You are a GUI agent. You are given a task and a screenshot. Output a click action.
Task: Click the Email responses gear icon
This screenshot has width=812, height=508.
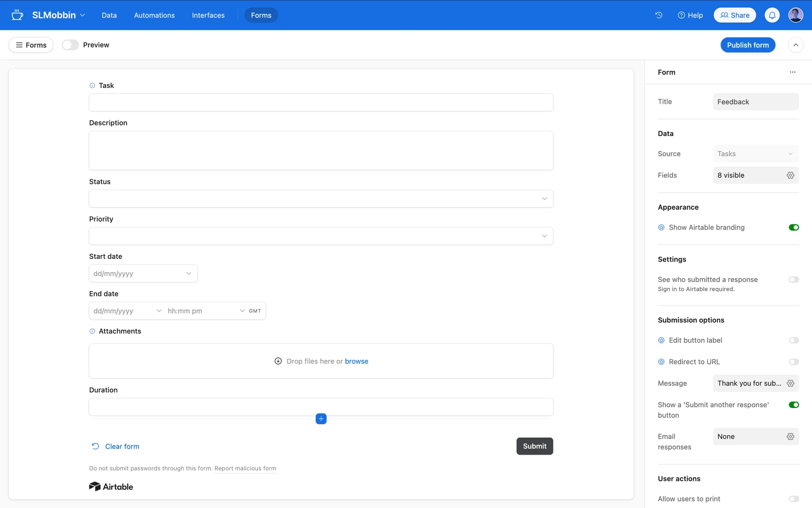tap(790, 436)
